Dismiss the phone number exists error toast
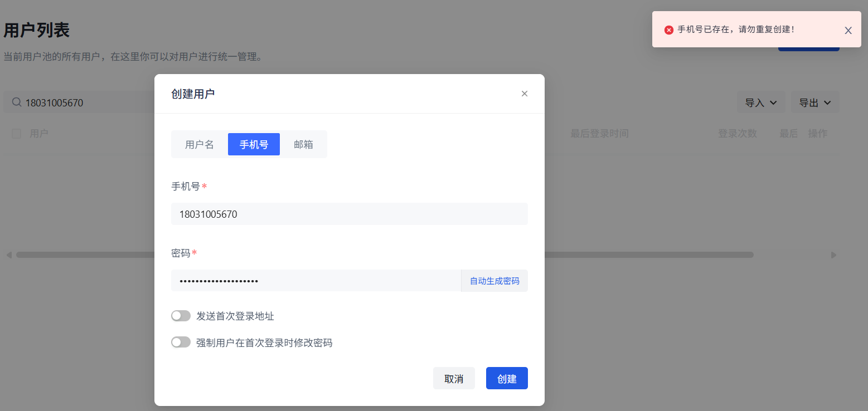Screen dimensions: 868x411 (848, 31)
